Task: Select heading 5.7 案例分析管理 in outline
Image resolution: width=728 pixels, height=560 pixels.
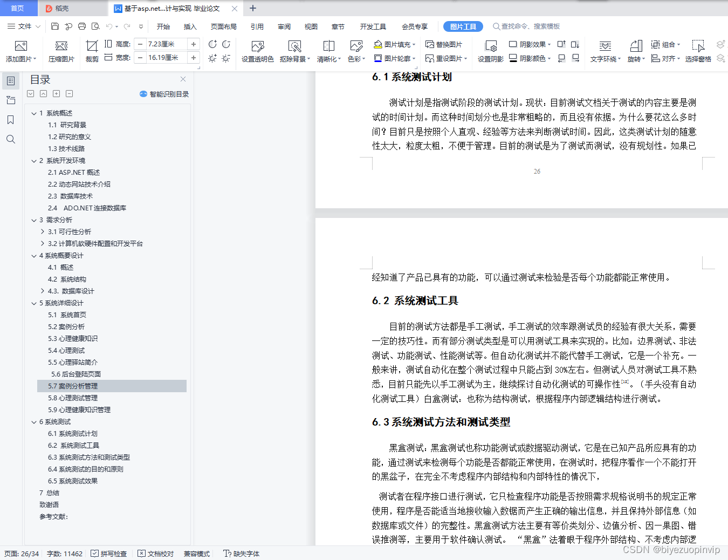Action: pyautogui.click(x=72, y=386)
